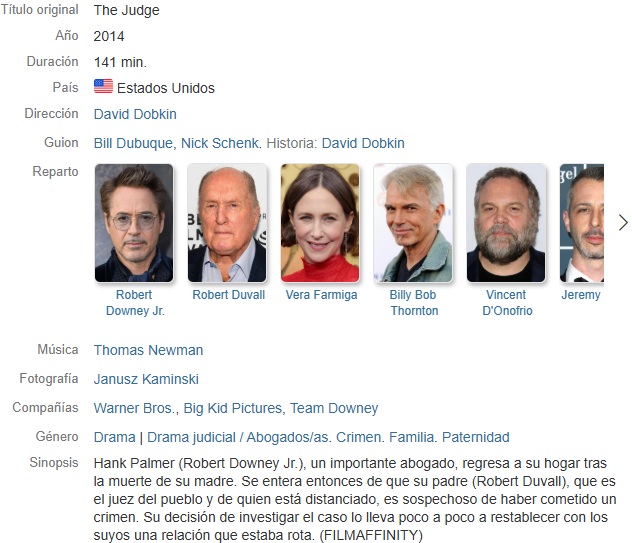Click the United States flag icon
The width and height of the screenshot is (632, 543).
click(x=103, y=86)
